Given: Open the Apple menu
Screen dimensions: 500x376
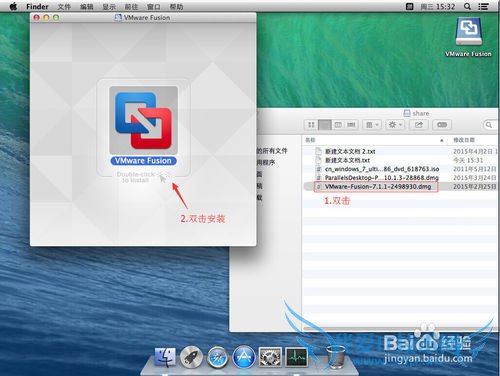Looking at the screenshot, I should (x=13, y=6).
